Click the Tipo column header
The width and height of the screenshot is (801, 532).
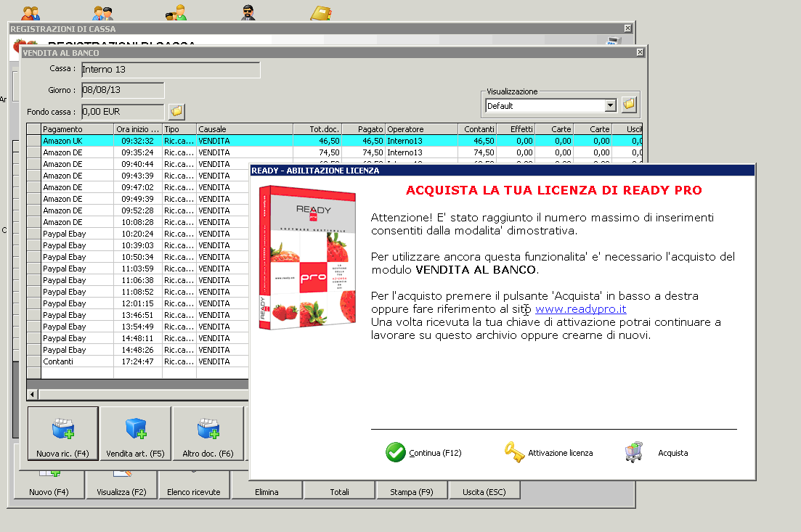(x=179, y=129)
